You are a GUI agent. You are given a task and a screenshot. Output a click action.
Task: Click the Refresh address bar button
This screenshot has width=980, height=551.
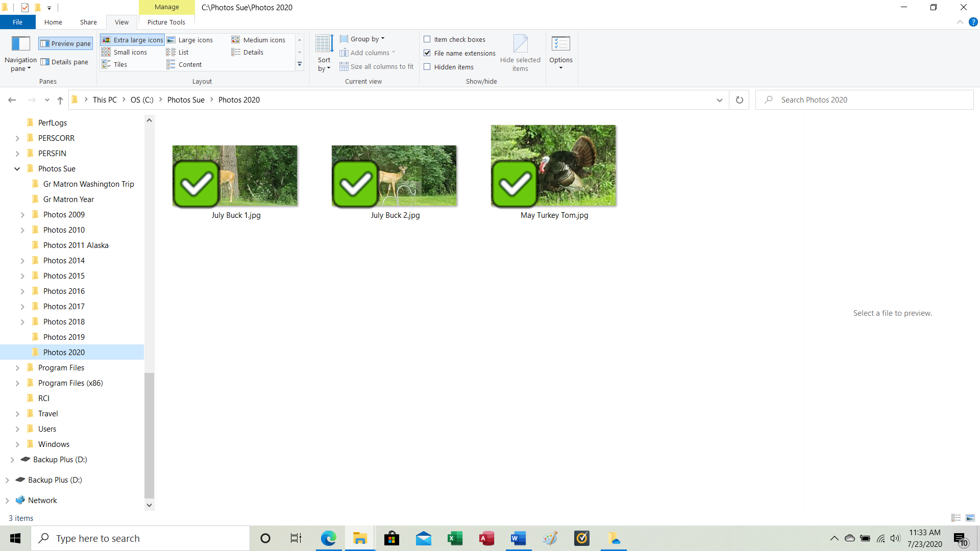pyautogui.click(x=739, y=100)
